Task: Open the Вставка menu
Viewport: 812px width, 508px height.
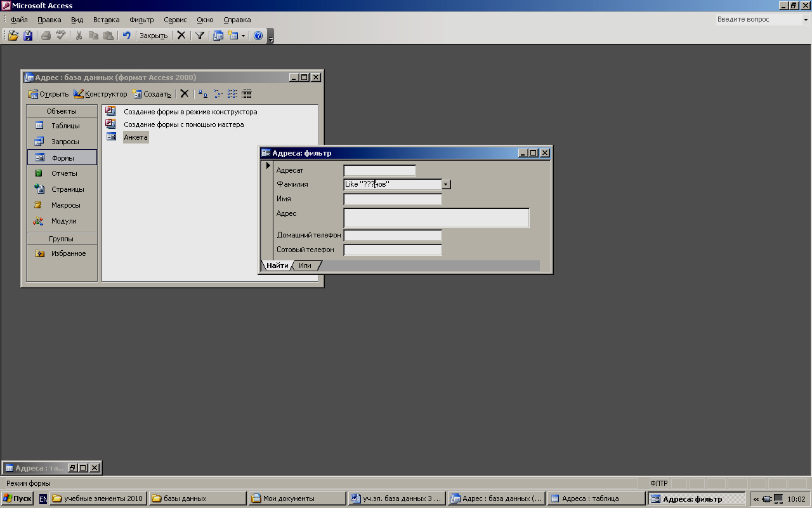Action: tap(106, 20)
